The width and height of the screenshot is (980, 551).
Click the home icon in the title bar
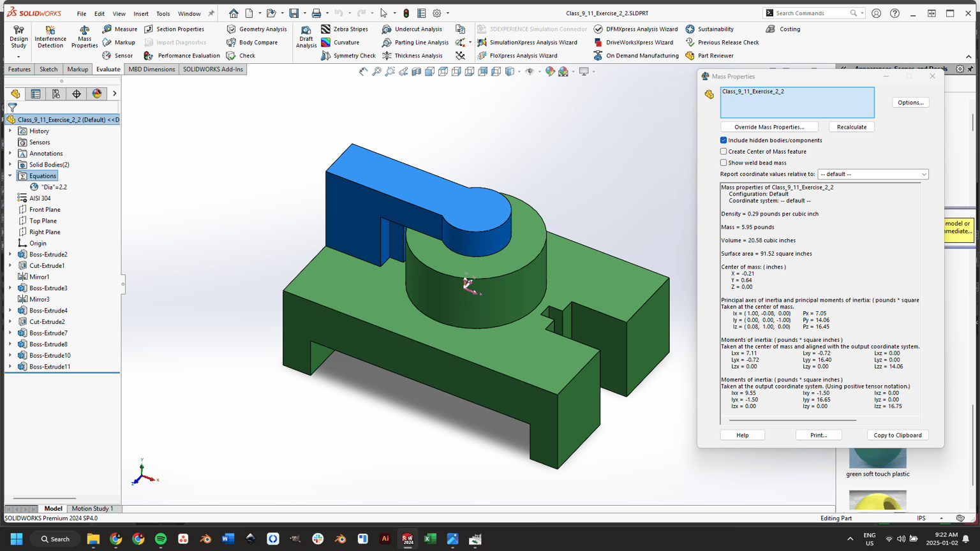pyautogui.click(x=234, y=13)
